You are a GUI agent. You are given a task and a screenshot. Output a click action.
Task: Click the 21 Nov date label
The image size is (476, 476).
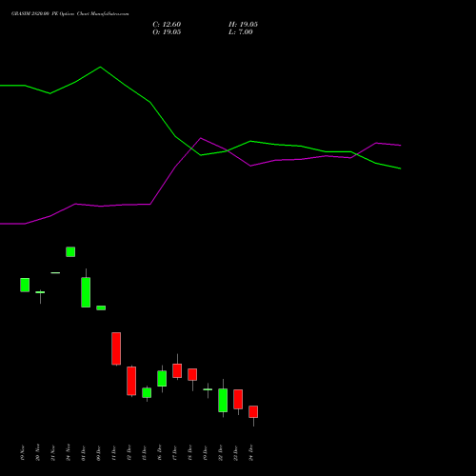[x=53, y=452]
